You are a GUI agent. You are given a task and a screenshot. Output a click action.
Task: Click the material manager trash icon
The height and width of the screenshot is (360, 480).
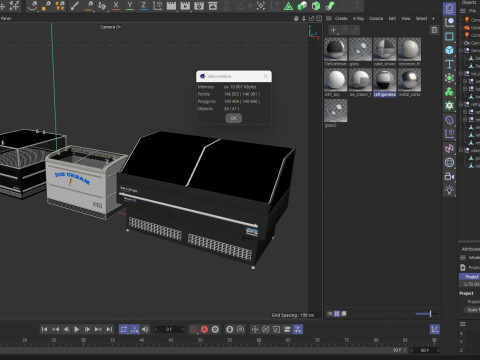point(434,30)
